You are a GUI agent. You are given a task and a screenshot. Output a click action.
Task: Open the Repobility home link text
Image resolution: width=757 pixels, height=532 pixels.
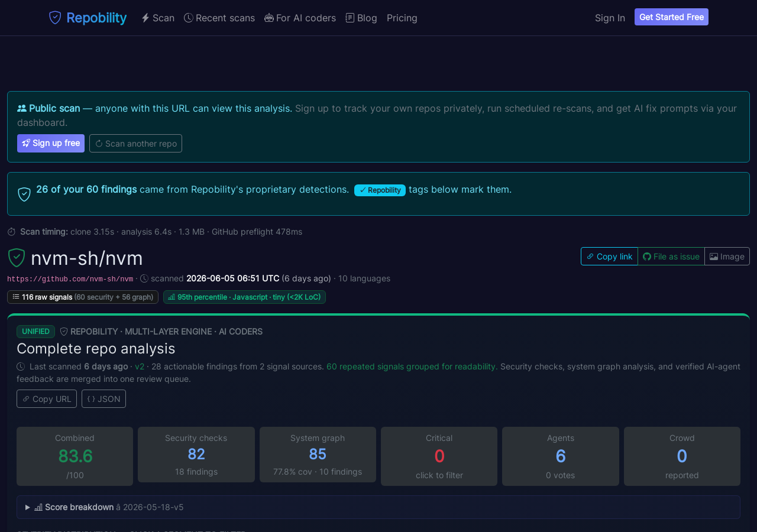click(x=96, y=18)
